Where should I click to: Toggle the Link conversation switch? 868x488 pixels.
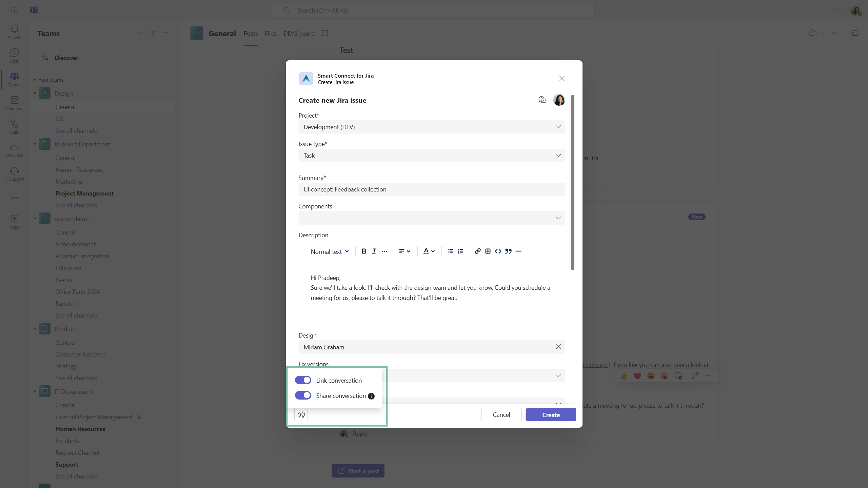(x=303, y=380)
